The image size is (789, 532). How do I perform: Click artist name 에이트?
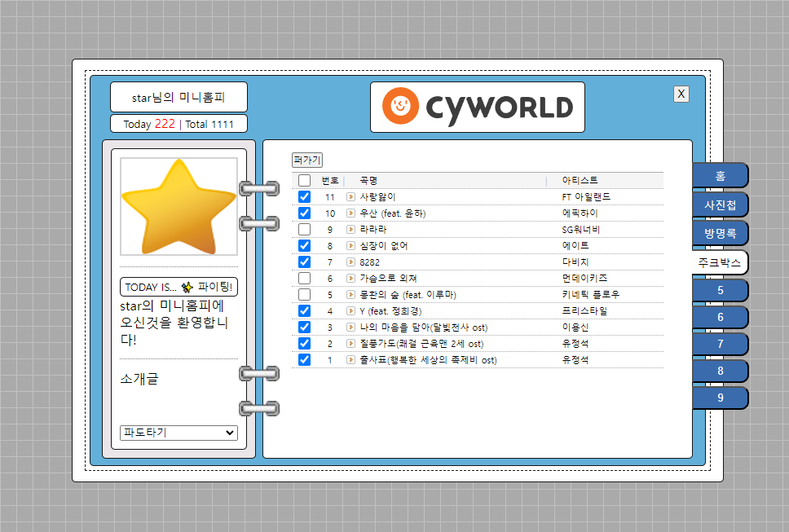[575, 246]
